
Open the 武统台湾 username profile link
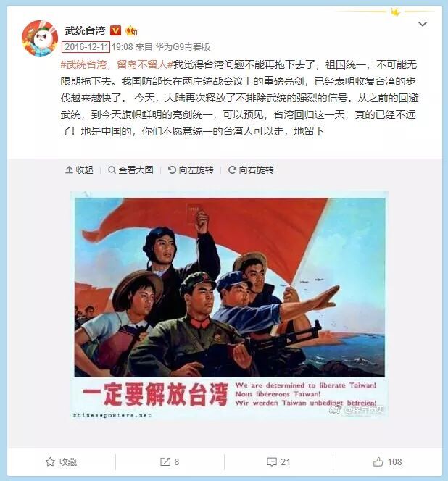[85, 30]
